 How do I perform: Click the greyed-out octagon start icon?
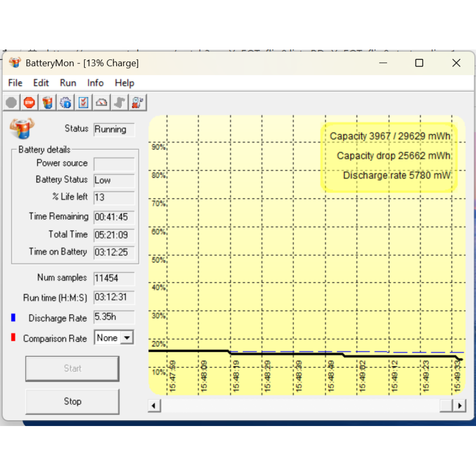pyautogui.click(x=11, y=102)
